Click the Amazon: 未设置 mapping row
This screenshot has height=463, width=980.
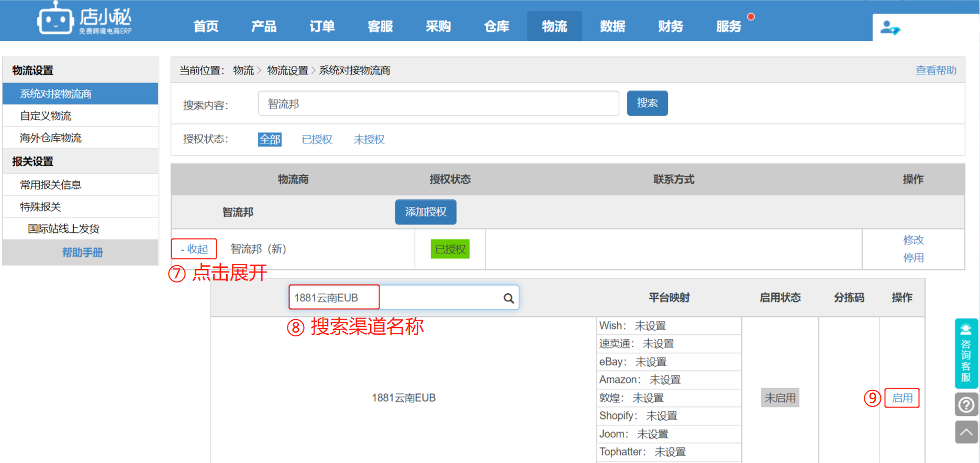pyautogui.click(x=669, y=380)
